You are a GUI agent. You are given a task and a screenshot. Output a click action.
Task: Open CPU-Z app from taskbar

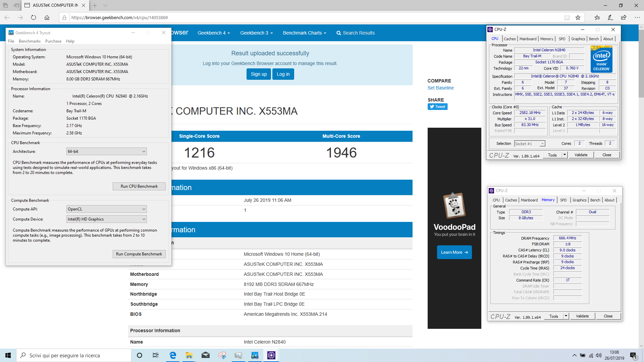(x=271, y=355)
